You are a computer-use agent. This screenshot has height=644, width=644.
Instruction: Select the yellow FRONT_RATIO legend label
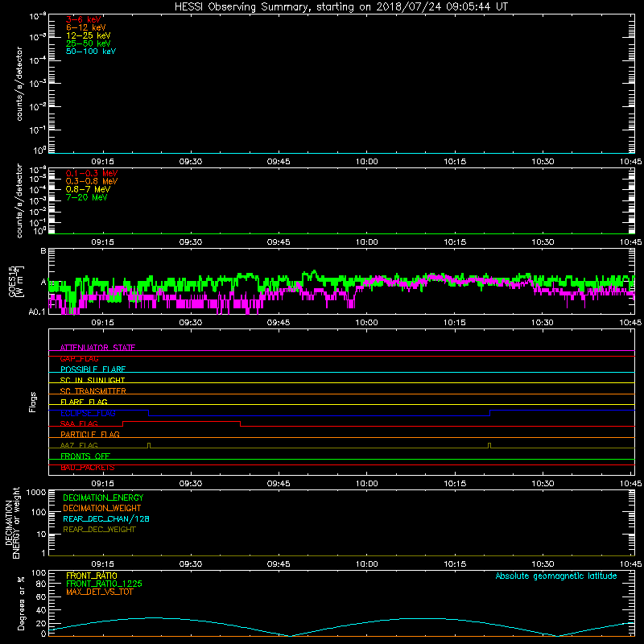92,576
